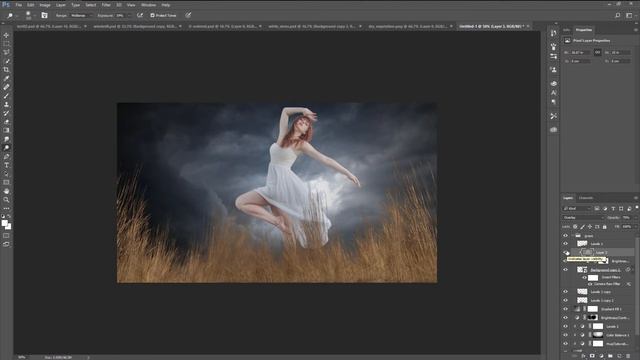Click the W width field in Properties

[580, 52]
